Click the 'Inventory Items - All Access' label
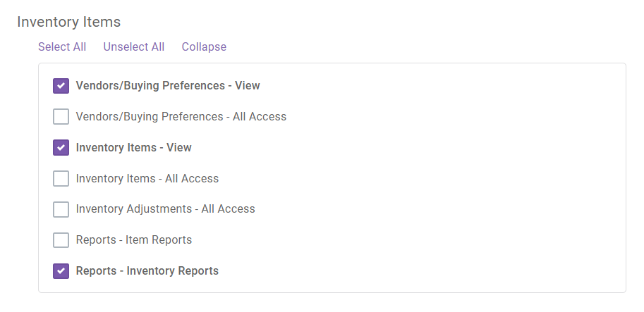Viewport: 644px width, 312px height. pyautogui.click(x=147, y=178)
